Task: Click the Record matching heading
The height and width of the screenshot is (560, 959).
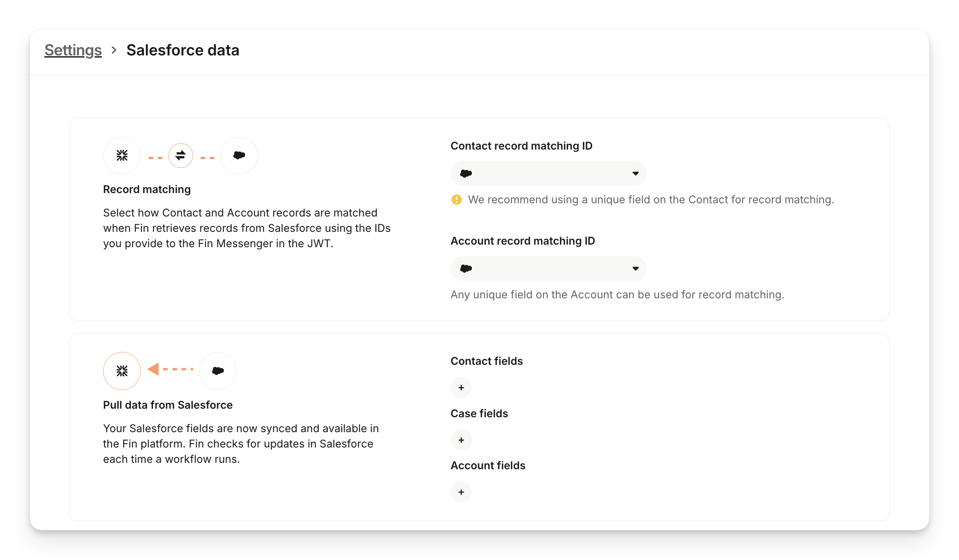Action: [x=147, y=190]
